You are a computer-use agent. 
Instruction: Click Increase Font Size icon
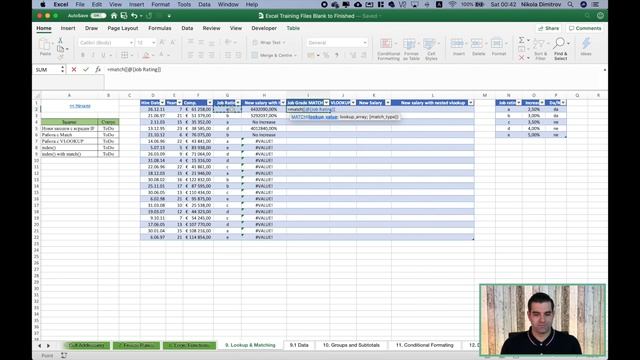162,42
